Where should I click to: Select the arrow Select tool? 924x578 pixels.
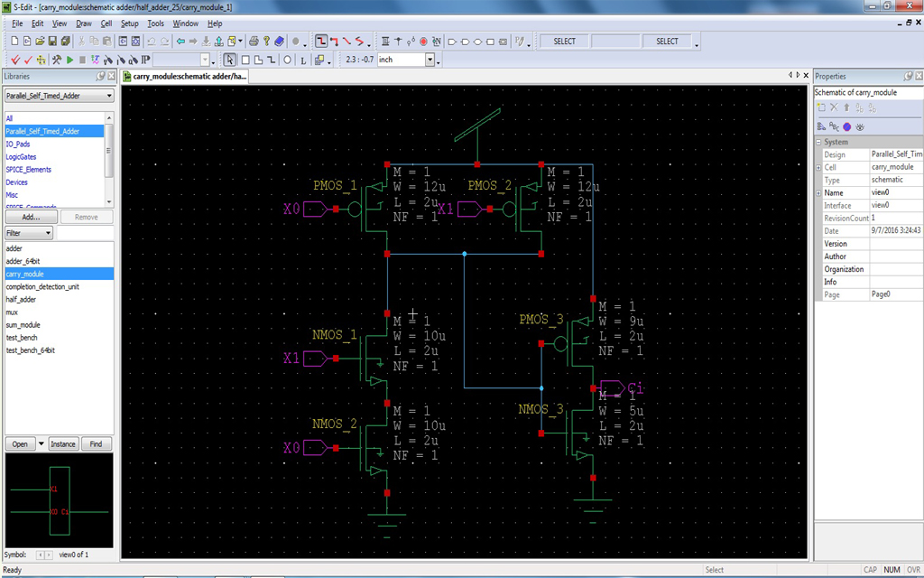[x=229, y=60]
